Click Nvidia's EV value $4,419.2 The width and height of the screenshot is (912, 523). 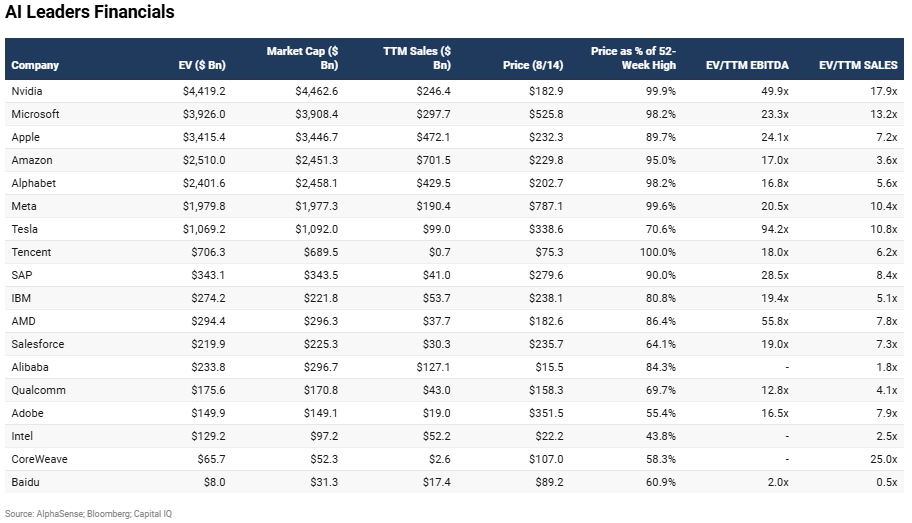(x=202, y=91)
